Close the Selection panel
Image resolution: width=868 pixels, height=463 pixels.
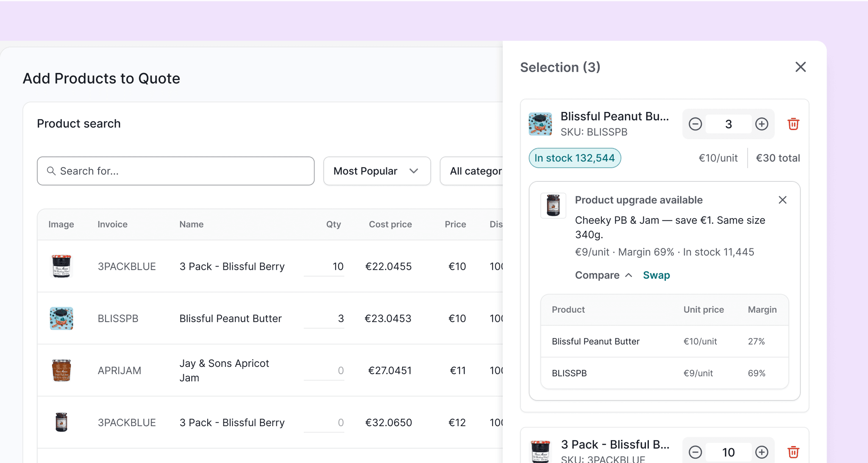[800, 67]
